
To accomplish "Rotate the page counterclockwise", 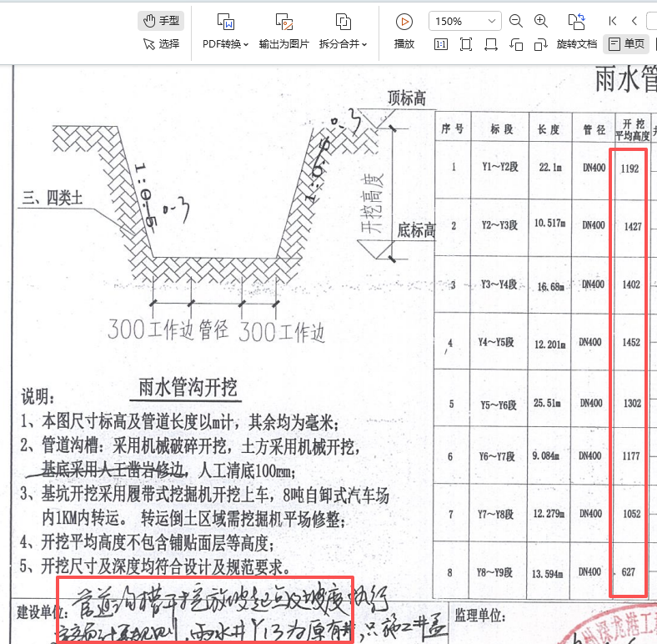I will pos(516,44).
